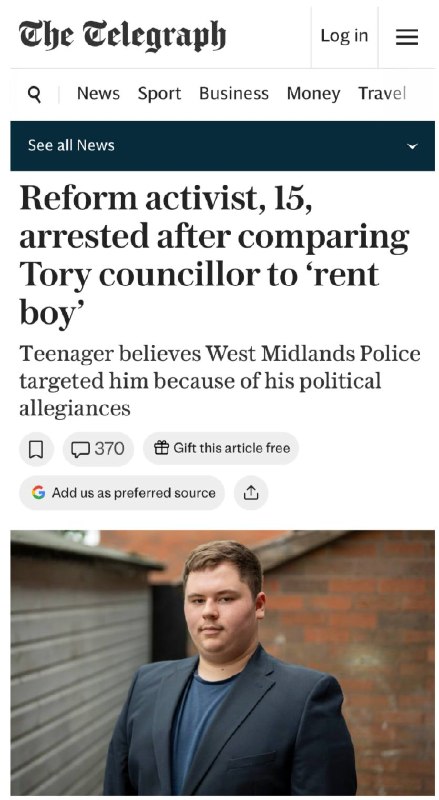Open the Travel section
Image resolution: width=439 pixels, height=800 pixels.
(382, 93)
